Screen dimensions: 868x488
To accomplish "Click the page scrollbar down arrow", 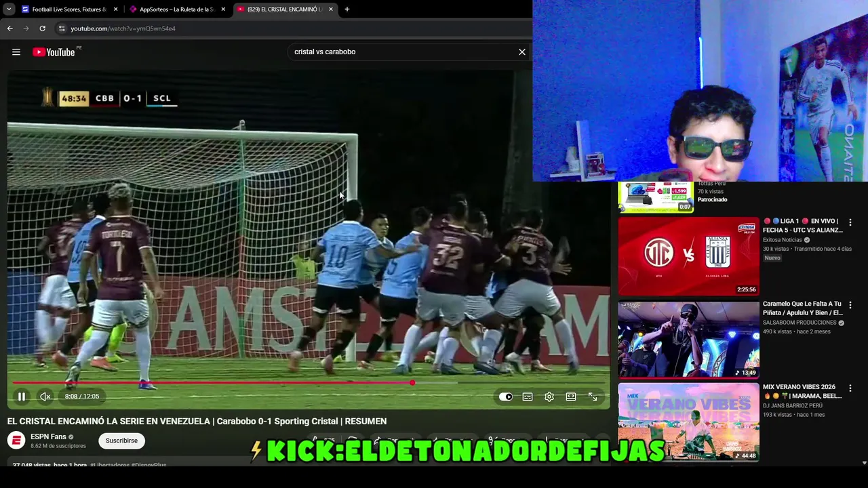I will tap(864, 463).
